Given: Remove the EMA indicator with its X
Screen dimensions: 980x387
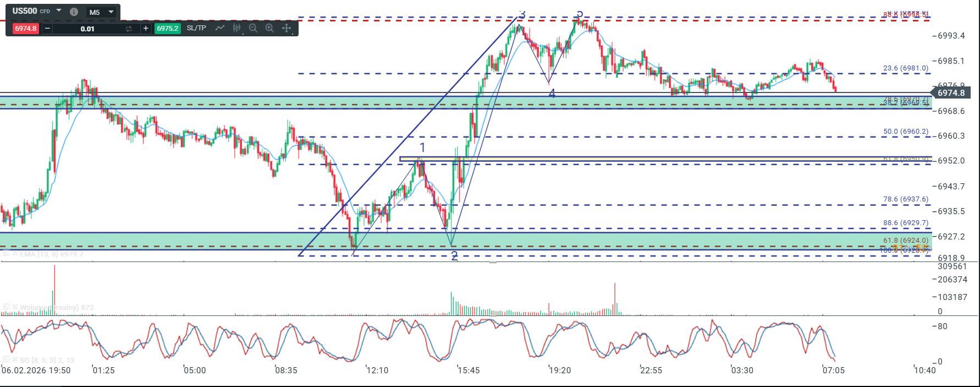Looking at the screenshot, I should [15, 254].
